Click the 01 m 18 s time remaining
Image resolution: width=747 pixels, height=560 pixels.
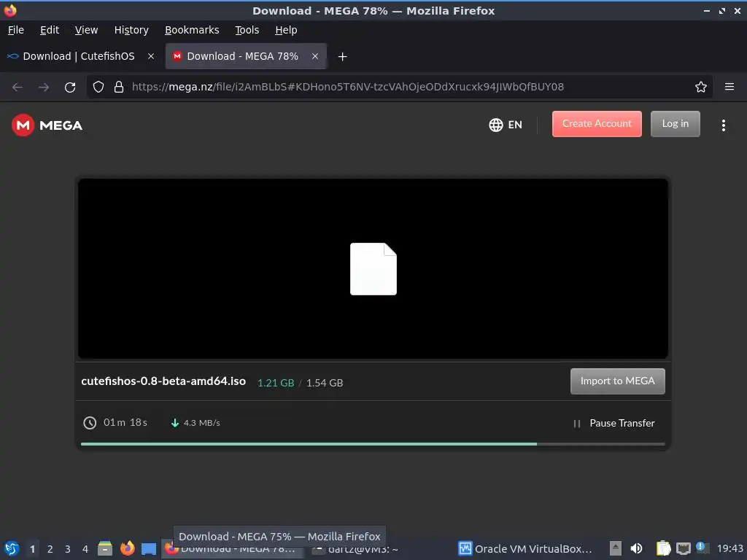[125, 422]
